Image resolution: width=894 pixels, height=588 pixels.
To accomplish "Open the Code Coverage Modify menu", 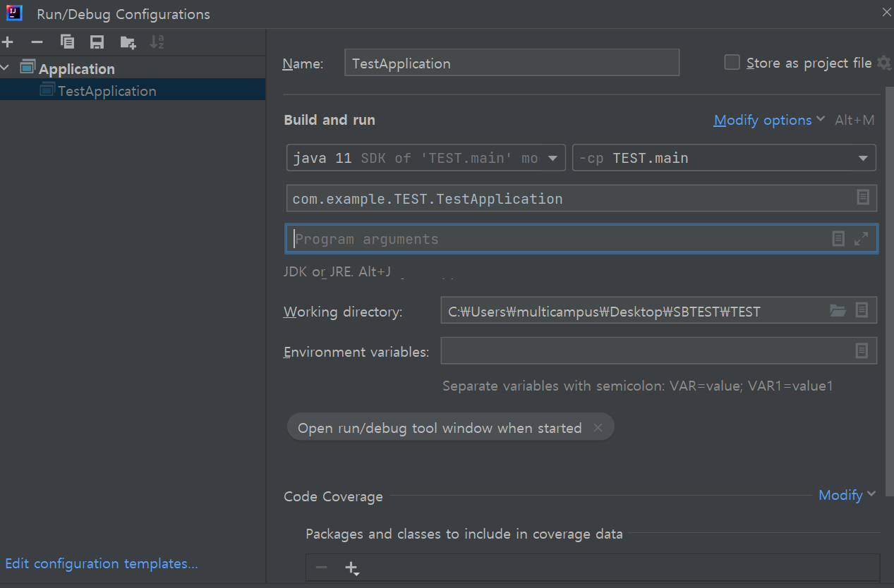I will [x=846, y=495].
